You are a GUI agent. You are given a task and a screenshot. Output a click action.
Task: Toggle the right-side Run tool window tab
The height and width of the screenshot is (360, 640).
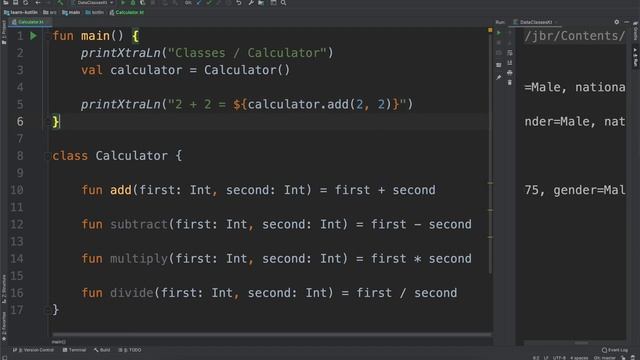(x=636, y=57)
